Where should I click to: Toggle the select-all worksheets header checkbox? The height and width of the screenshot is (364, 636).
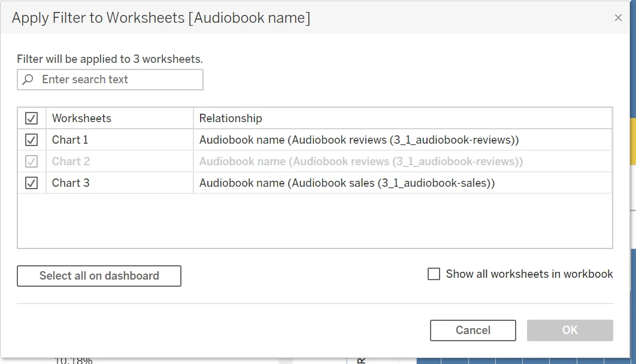click(32, 119)
